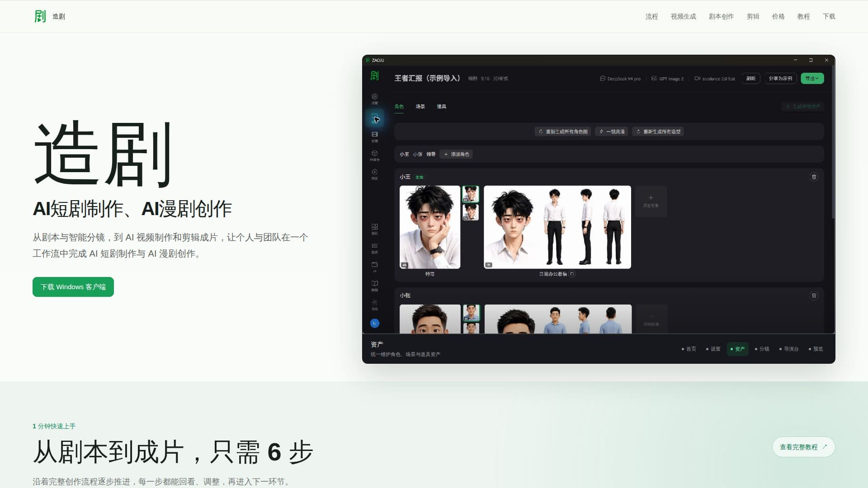Open the 查看完整教程 link

pyautogui.click(x=803, y=447)
